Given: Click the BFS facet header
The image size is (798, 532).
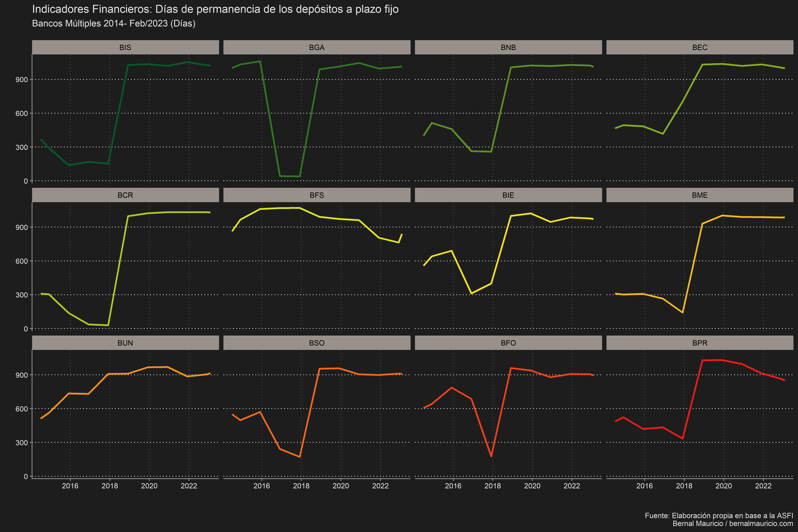Looking at the screenshot, I should tap(317, 195).
